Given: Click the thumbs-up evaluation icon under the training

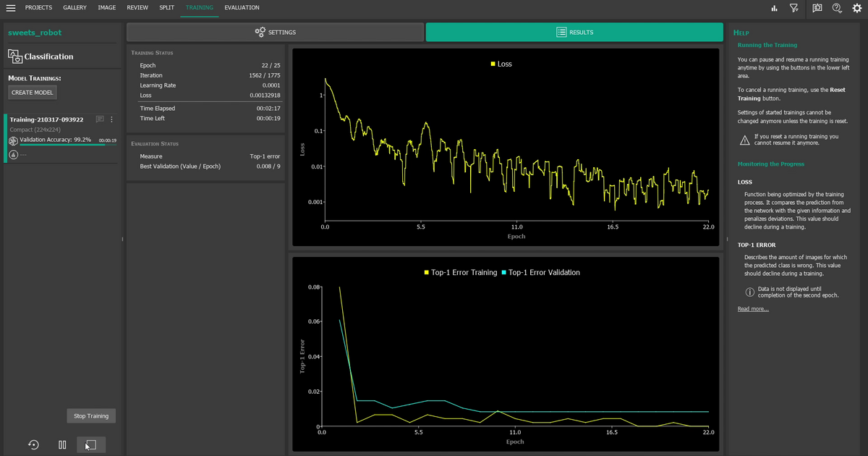Looking at the screenshot, I should (13, 154).
